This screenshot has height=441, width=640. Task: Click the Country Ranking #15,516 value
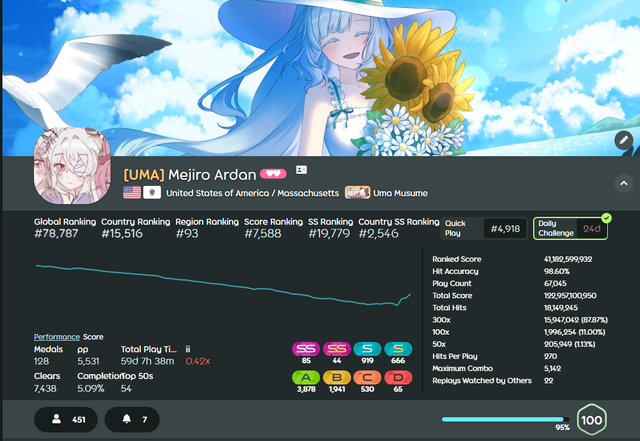[122, 234]
